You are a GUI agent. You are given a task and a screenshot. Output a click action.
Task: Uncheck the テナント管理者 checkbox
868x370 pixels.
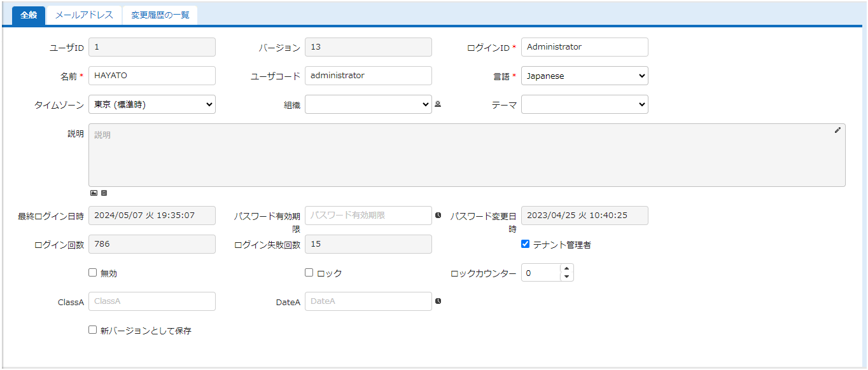tap(526, 244)
